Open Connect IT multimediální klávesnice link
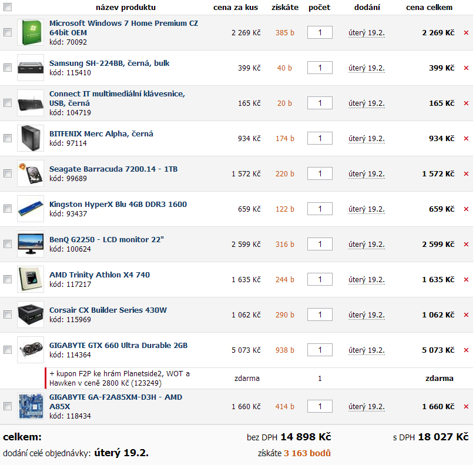This screenshot has height=465, width=476. click(x=117, y=98)
